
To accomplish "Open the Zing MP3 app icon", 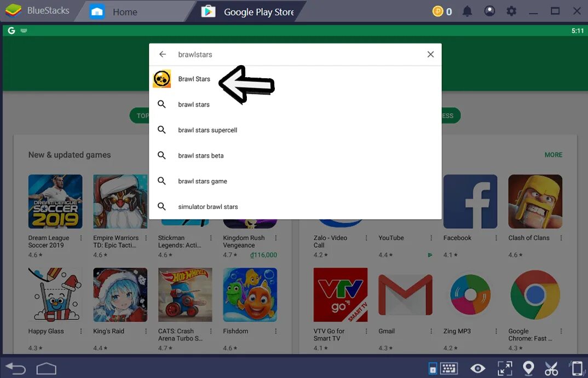I will point(470,294).
